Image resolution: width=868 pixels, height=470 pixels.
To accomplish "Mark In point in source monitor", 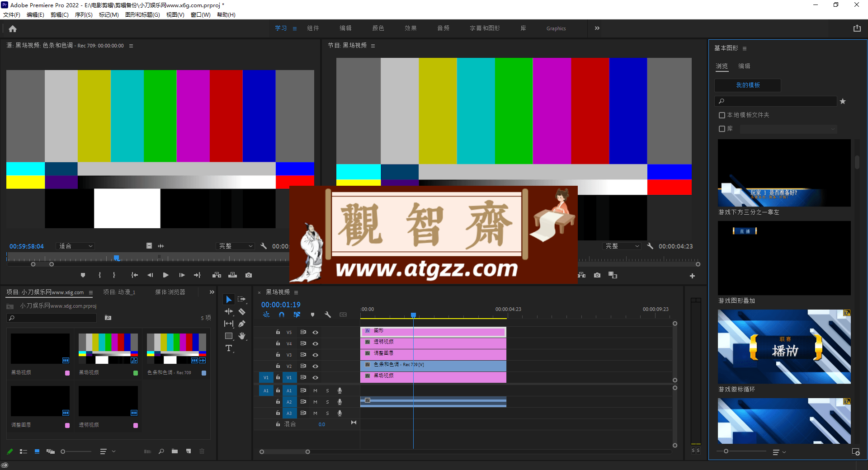I will (99, 275).
